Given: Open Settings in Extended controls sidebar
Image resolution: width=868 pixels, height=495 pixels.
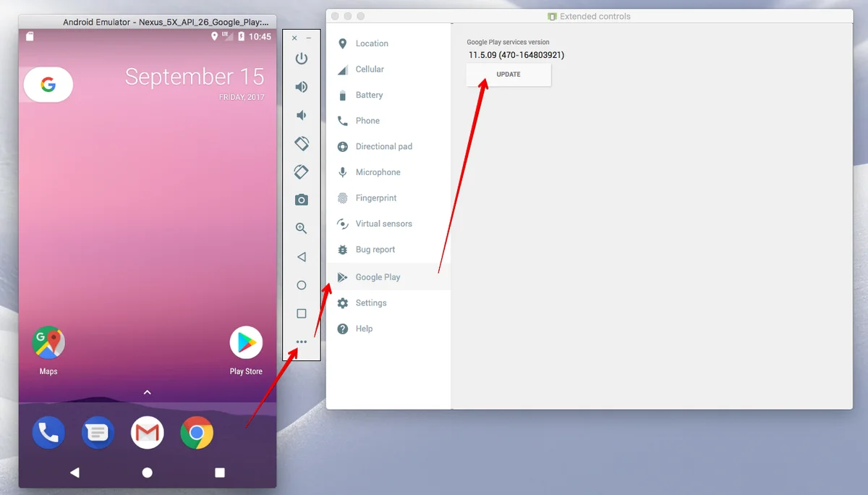Looking at the screenshot, I should (x=388, y=303).
